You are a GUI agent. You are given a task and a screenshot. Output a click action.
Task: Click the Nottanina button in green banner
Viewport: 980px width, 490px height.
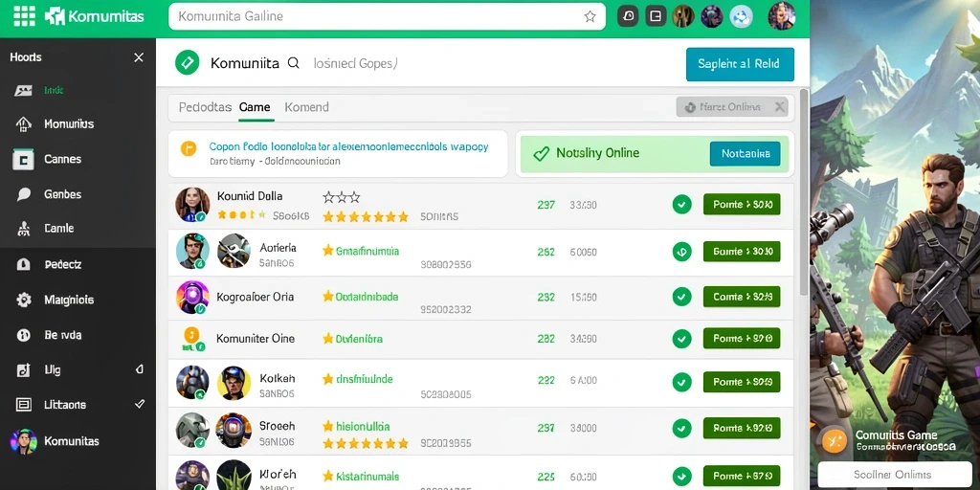(745, 154)
